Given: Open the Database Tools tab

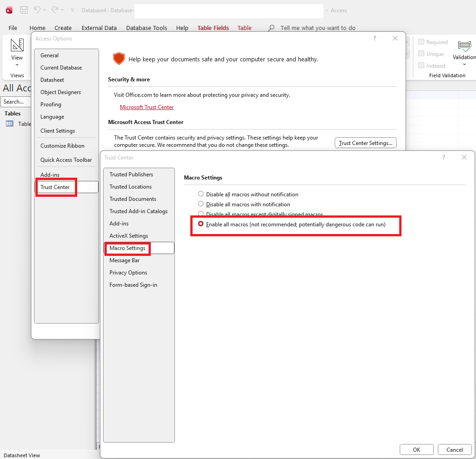Looking at the screenshot, I should tap(146, 28).
